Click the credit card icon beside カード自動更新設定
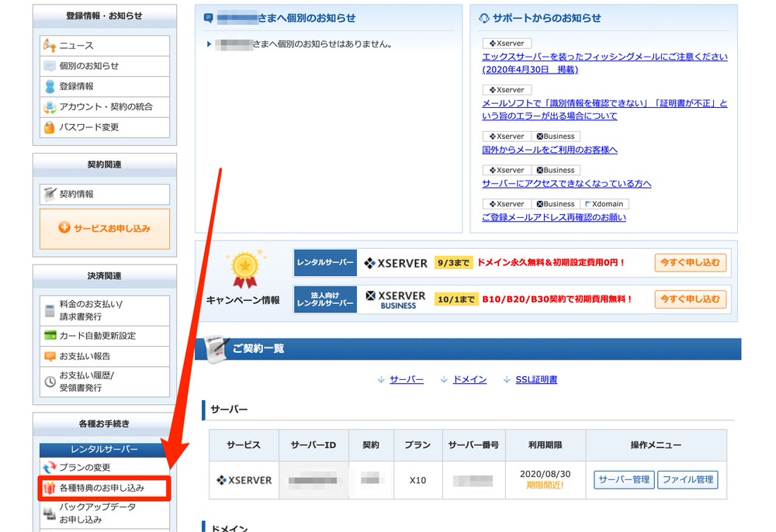Viewport: 776px width, 532px height. pos(50,335)
